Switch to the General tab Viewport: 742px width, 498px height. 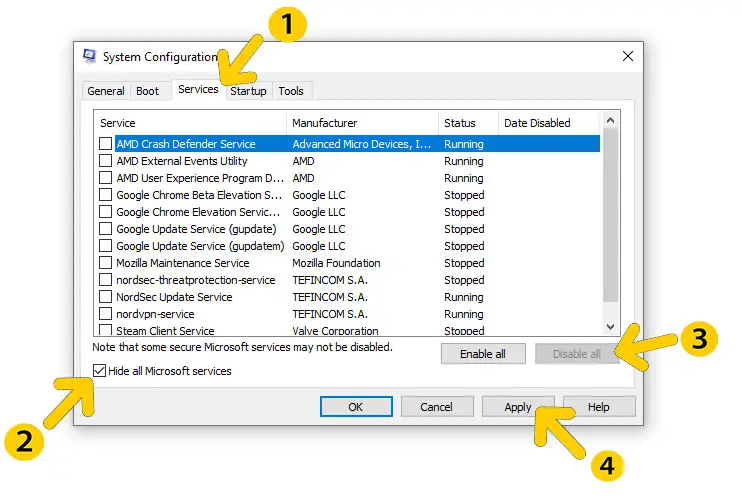106,91
